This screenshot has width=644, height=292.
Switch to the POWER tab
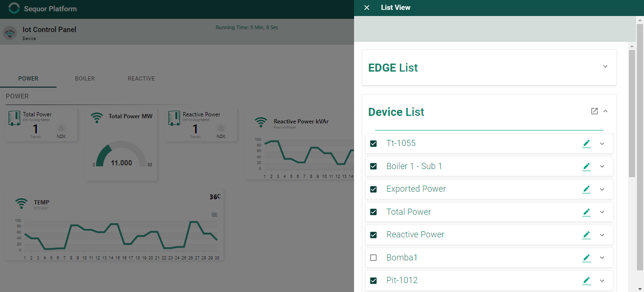tap(28, 79)
